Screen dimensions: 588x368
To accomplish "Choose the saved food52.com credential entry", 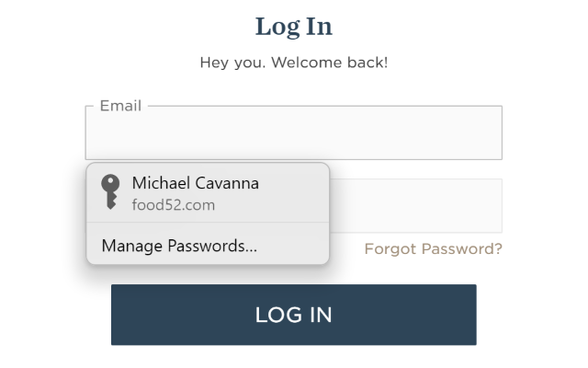I will 208,192.
